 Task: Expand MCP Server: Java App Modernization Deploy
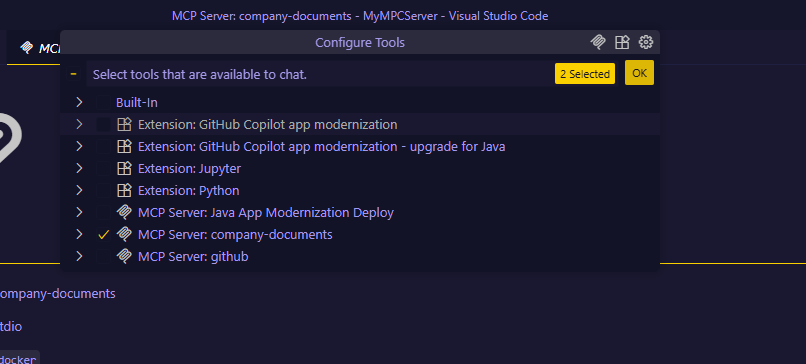(79, 212)
